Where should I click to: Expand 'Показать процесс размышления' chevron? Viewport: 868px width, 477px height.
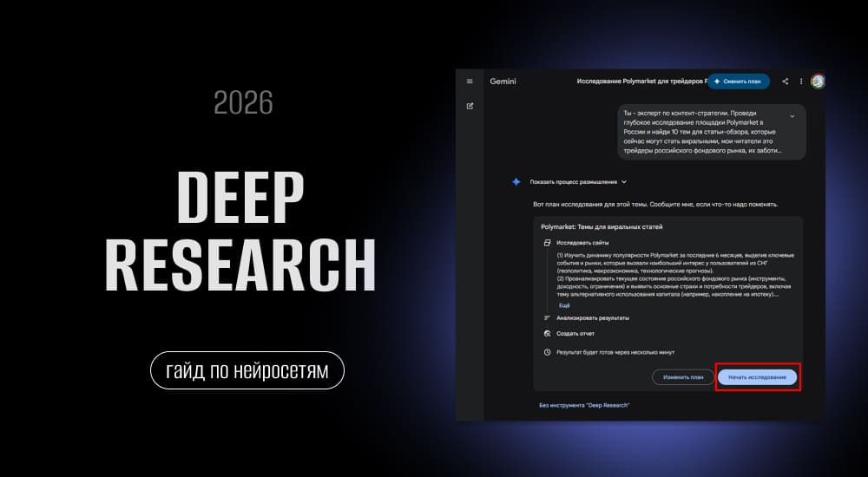(624, 182)
